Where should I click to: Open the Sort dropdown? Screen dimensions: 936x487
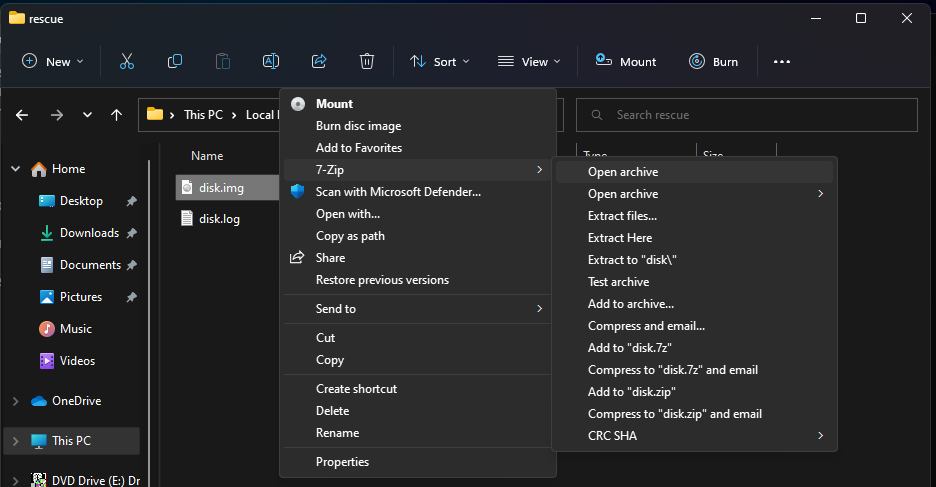coord(440,61)
